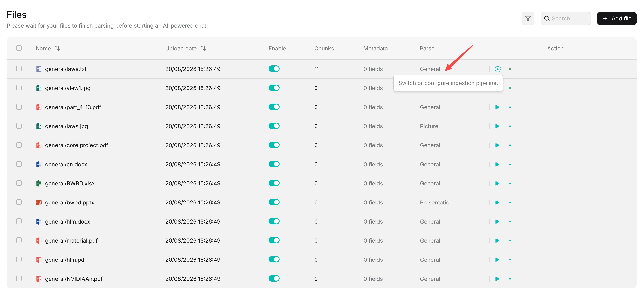Disable the toggle for general/hlm.pdf

(274, 259)
